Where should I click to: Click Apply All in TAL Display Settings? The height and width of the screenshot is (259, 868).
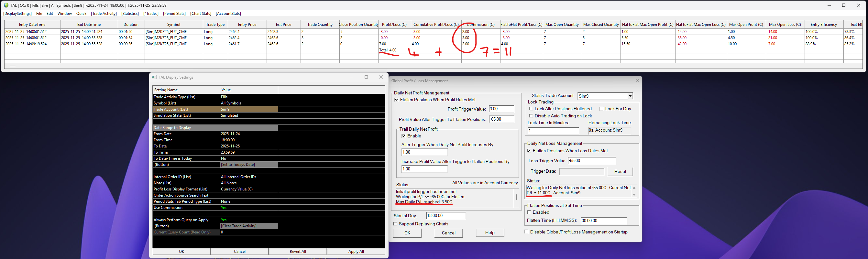pyautogui.click(x=356, y=252)
